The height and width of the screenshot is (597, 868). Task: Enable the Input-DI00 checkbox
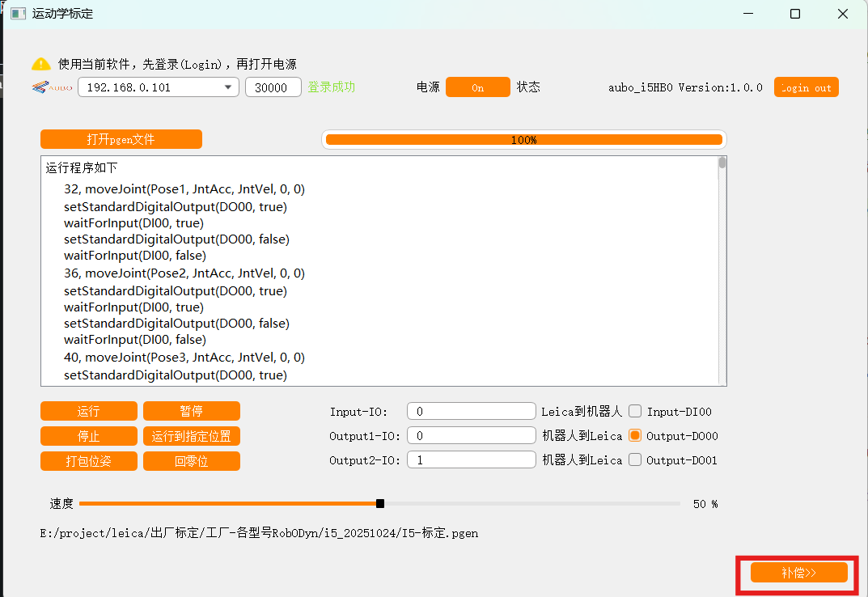[x=636, y=412]
